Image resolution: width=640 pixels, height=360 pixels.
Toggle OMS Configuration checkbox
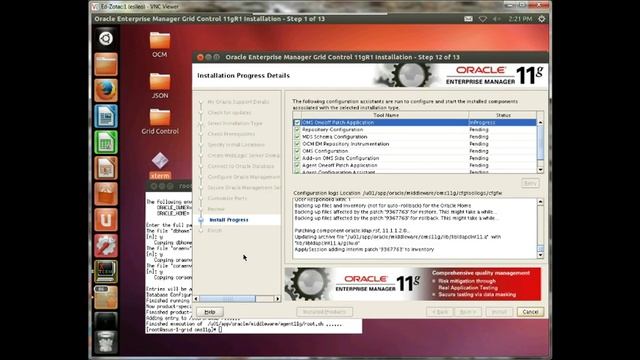[x=297, y=151]
